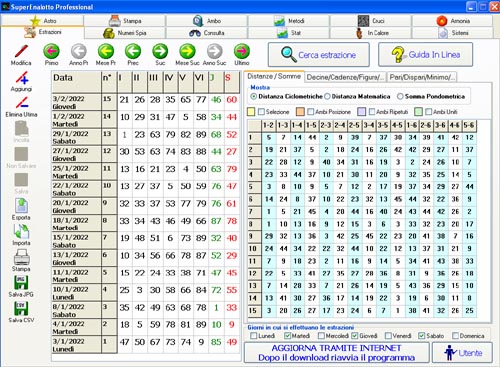500x367 pixels.
Task: Click the 5-6 distance column header
Action: pyautogui.click(x=469, y=125)
